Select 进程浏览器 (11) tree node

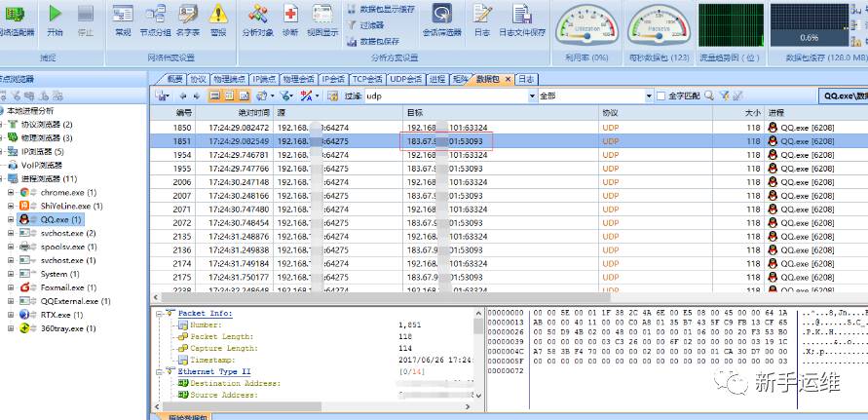click(x=49, y=178)
